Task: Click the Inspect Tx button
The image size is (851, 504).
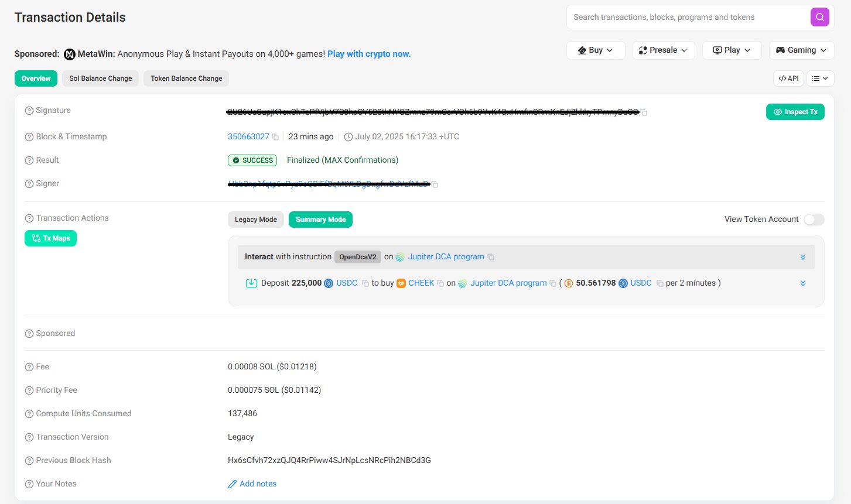Action: click(795, 112)
